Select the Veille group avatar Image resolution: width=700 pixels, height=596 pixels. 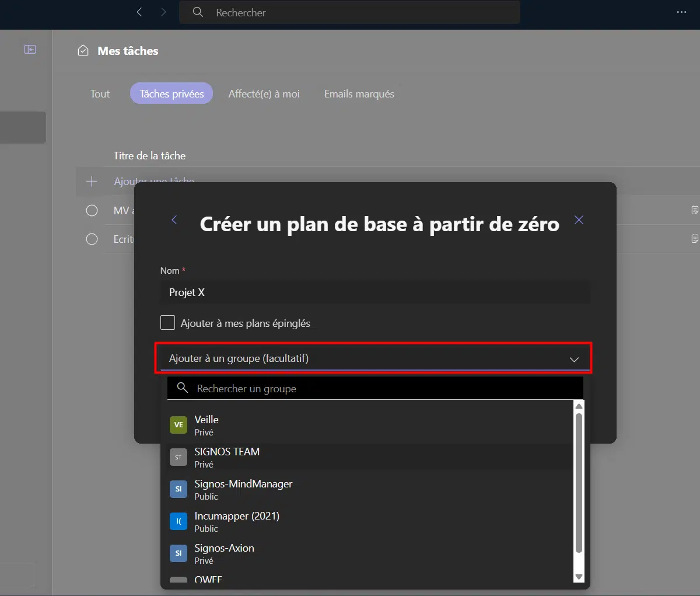coord(178,425)
